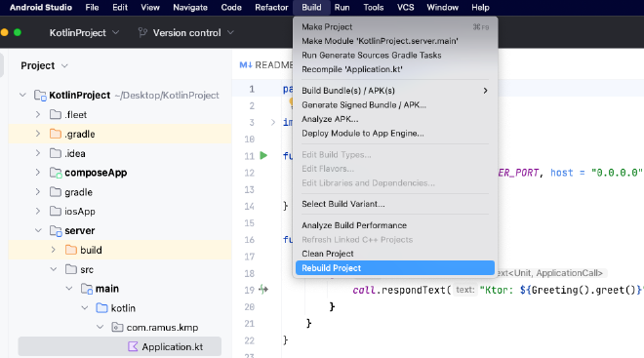644x358 pixels.
Task: Click the orange .gradle folder icon
Action: [x=56, y=134]
